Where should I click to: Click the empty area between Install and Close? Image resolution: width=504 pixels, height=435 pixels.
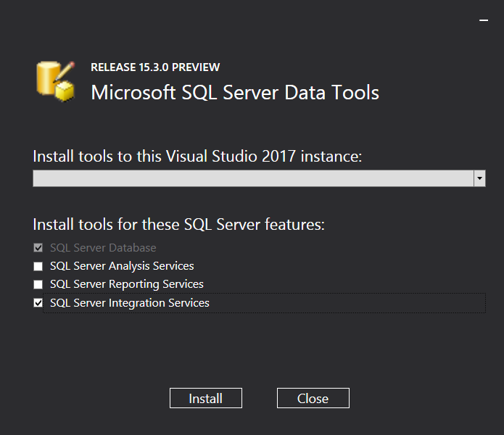(260, 398)
